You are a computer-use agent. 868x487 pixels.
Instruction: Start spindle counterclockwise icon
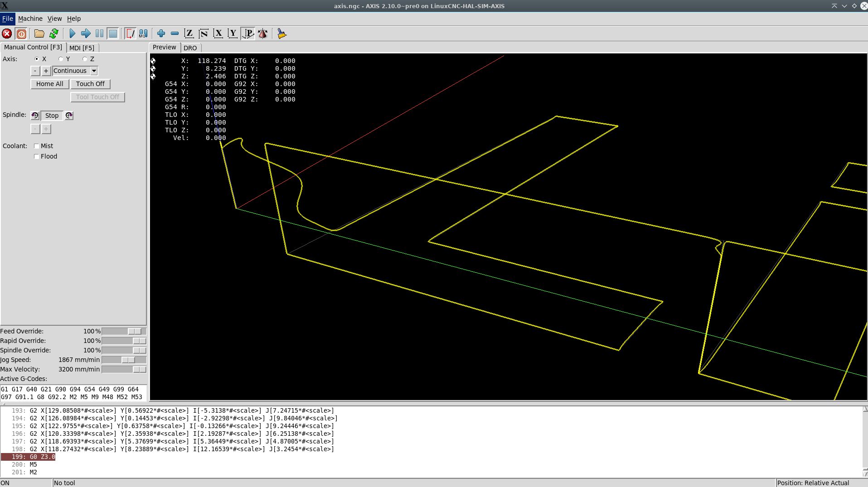pos(35,116)
